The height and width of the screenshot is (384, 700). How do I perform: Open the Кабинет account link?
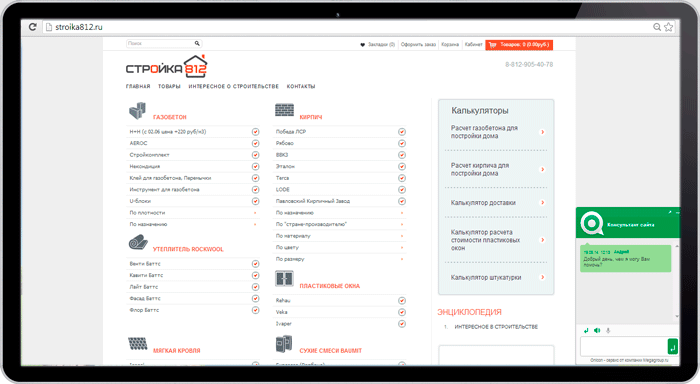click(x=473, y=45)
